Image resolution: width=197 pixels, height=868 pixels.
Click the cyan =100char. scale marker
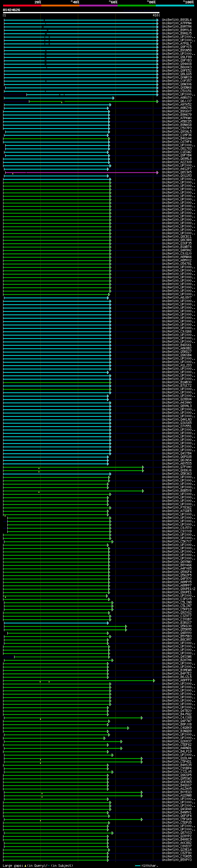click(x=137, y=866)
